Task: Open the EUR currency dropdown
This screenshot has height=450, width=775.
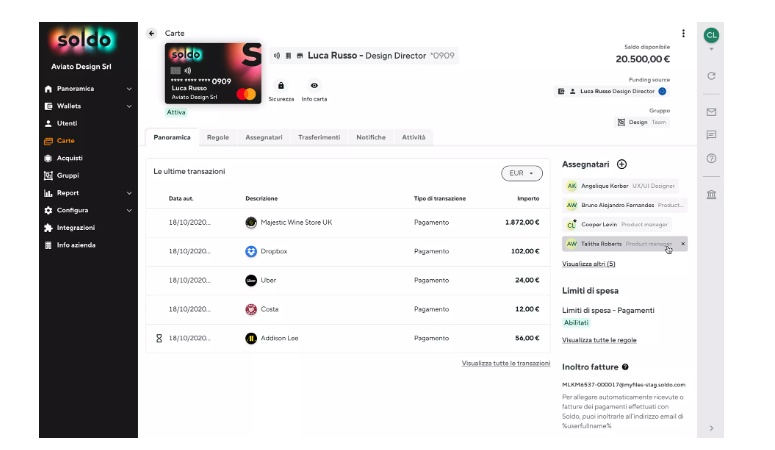Action: (x=521, y=173)
